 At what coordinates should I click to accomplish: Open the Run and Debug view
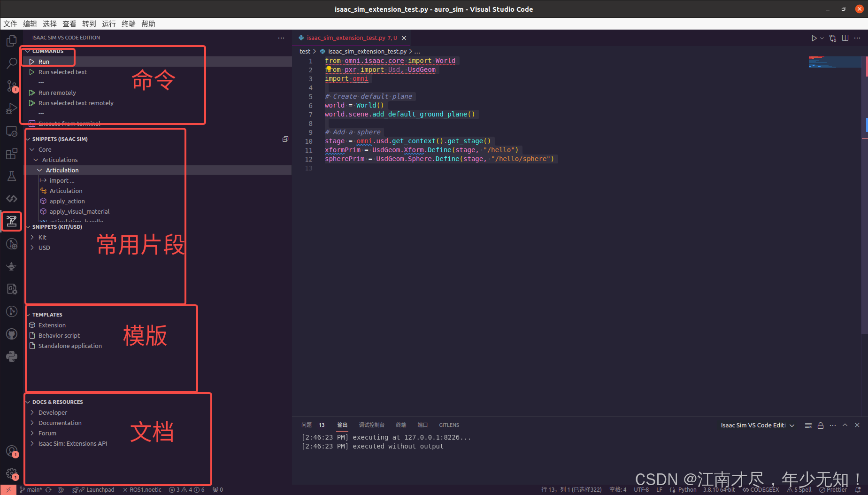pos(12,108)
